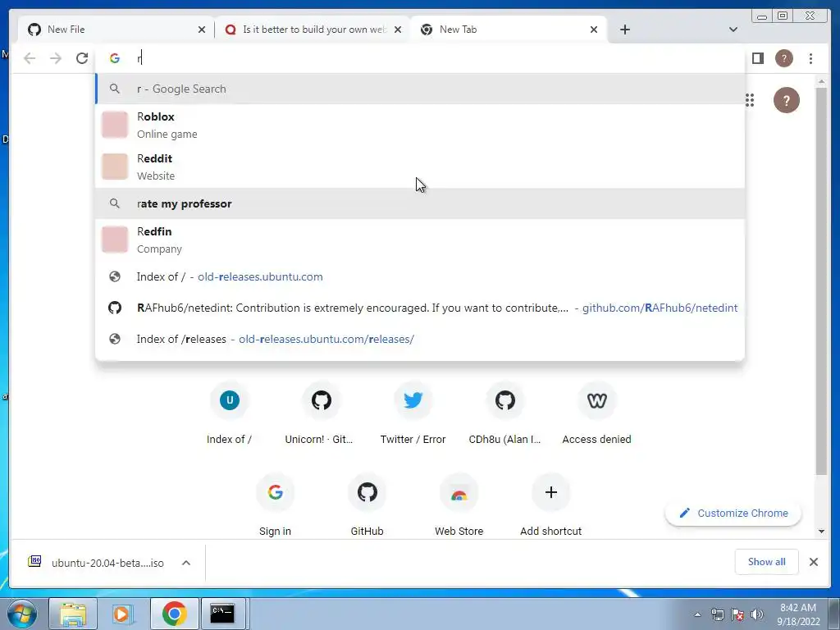
Task: Open old-releases.ubuntu.com Index of / suggestion
Action: [x=420, y=277]
